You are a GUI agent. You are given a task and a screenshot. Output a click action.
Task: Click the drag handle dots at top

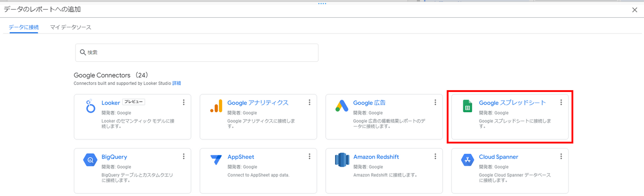[322, 3]
